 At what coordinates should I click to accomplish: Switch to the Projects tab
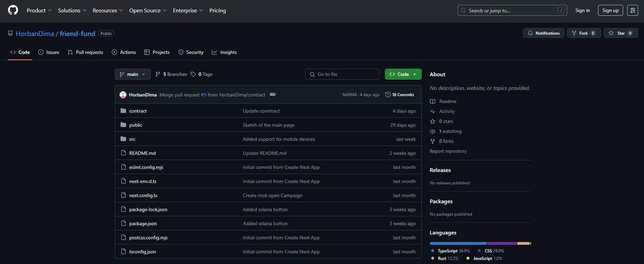[x=157, y=52]
